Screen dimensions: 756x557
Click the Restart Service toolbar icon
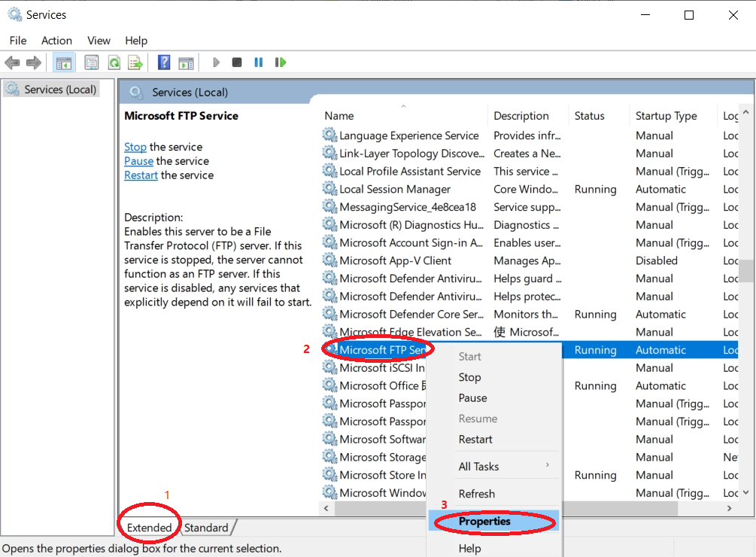coord(280,62)
